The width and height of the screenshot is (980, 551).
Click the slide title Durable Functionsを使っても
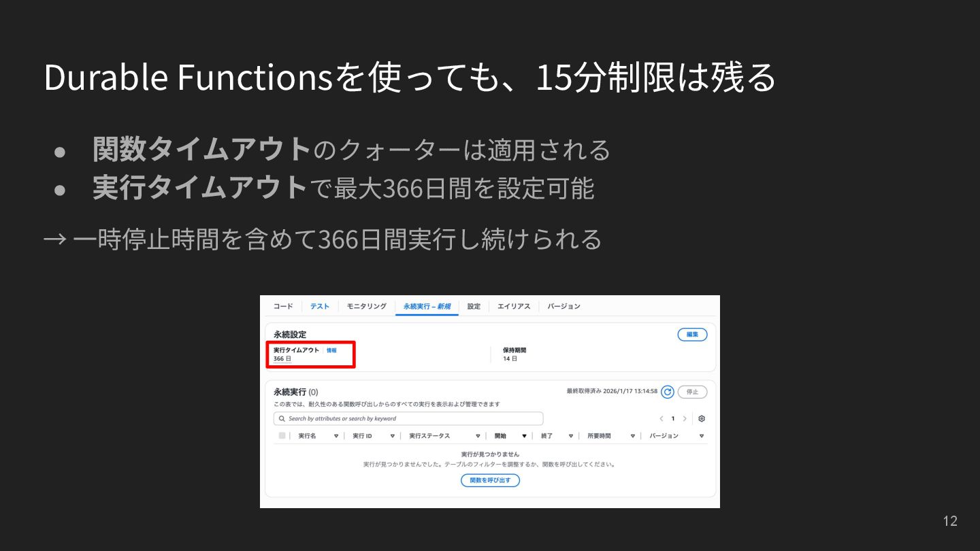pyautogui.click(x=410, y=77)
